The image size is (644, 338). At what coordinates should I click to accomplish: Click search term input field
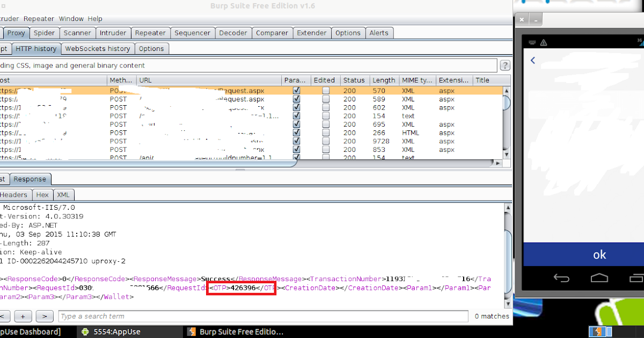click(263, 316)
